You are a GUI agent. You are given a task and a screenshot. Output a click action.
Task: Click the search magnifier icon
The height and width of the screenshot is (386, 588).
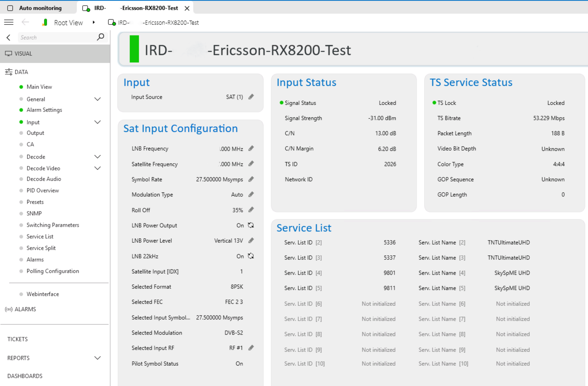100,37
